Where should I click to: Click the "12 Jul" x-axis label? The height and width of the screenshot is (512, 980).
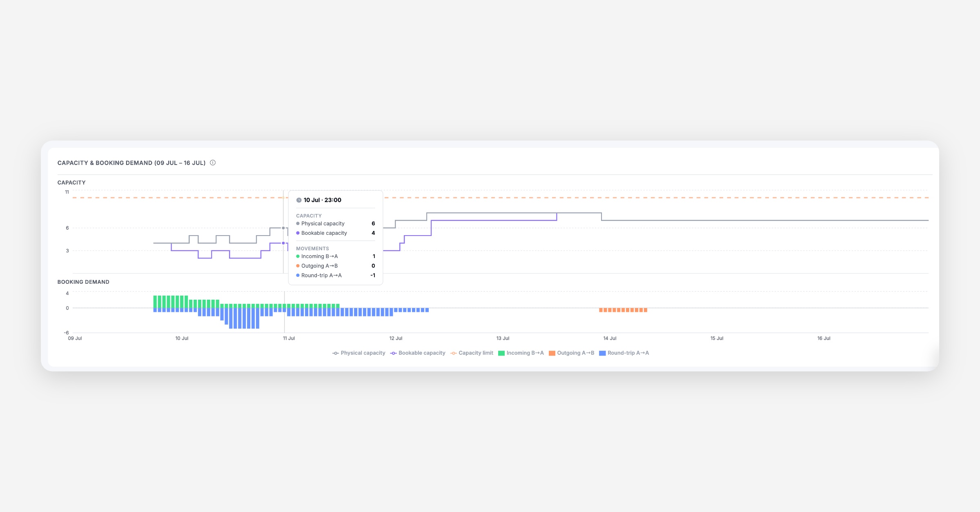396,338
